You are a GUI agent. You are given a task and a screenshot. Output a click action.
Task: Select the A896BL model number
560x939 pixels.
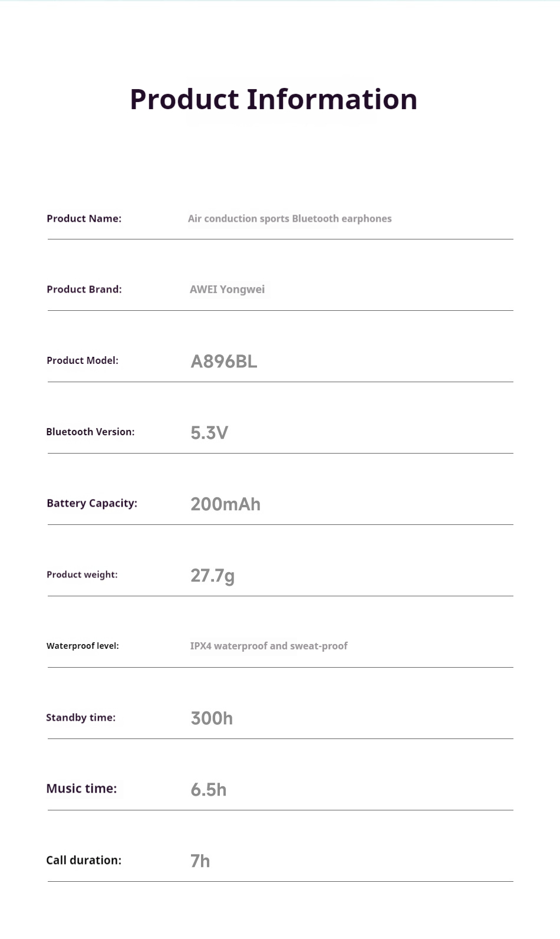tap(224, 361)
